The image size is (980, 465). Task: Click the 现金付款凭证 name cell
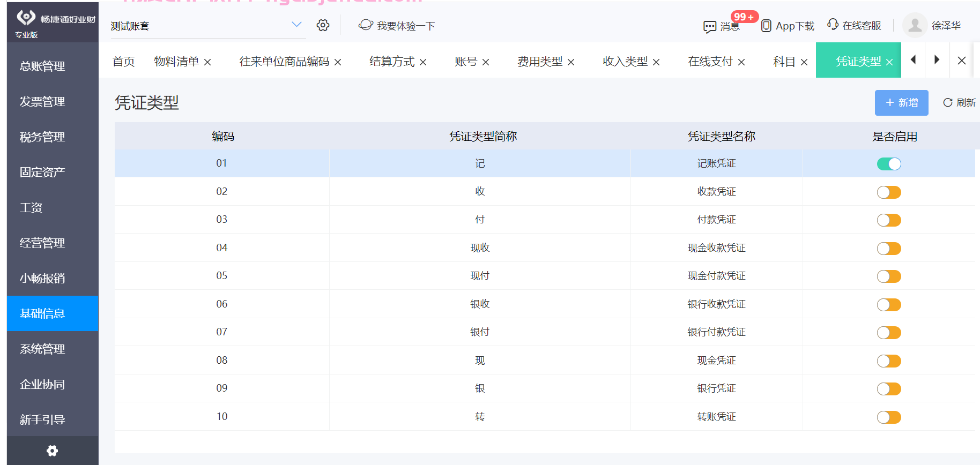716,275
